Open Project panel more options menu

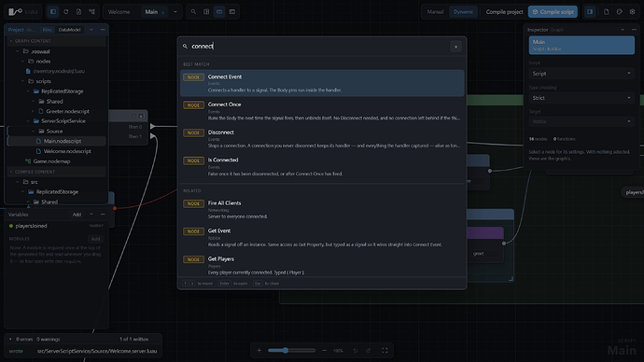tap(103, 30)
